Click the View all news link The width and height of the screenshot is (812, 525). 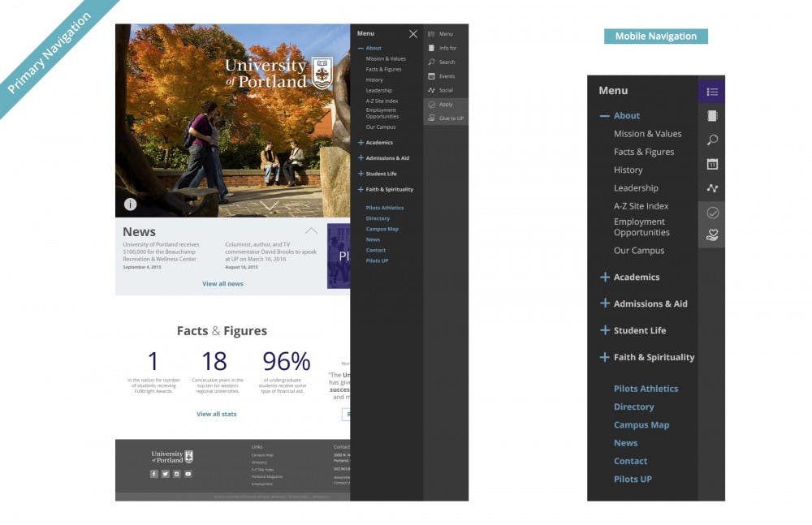222,284
